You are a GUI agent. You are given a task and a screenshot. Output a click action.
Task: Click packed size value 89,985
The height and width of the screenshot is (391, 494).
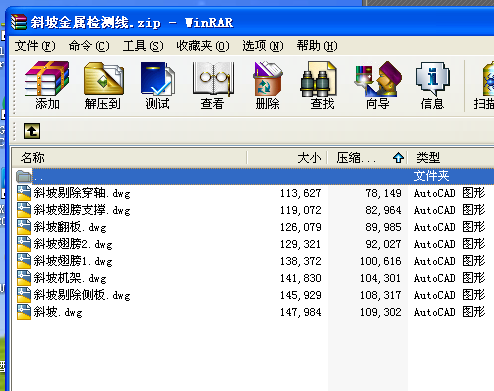383,227
